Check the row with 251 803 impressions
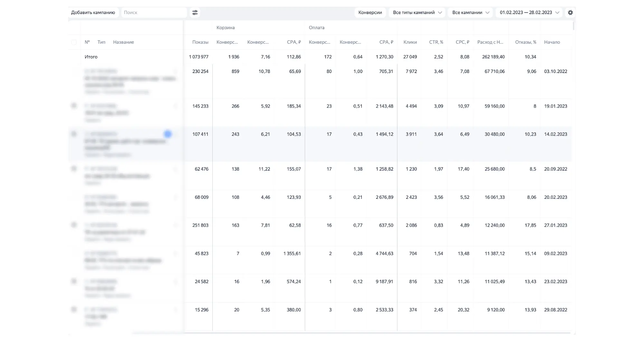644x342 pixels. point(74,225)
